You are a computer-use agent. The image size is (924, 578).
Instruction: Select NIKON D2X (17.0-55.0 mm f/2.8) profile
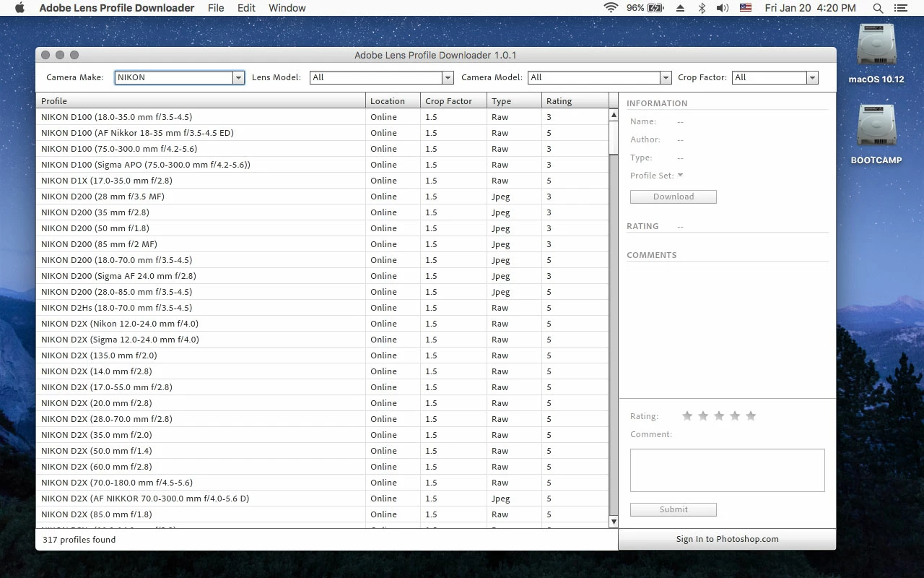[x=322, y=387]
